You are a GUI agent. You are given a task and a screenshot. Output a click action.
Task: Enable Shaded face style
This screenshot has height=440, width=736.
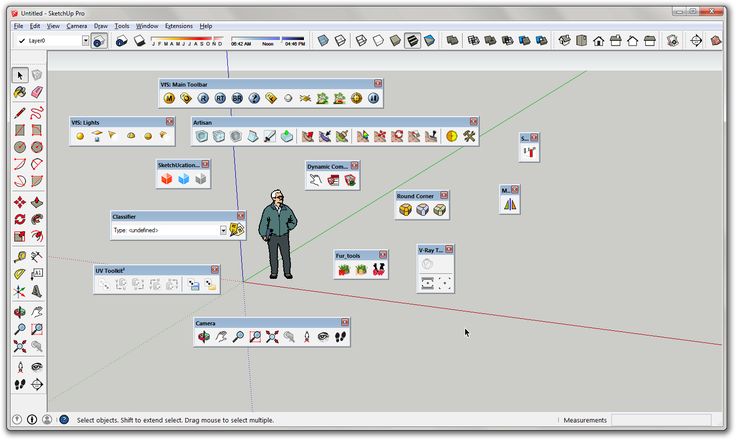click(395, 41)
